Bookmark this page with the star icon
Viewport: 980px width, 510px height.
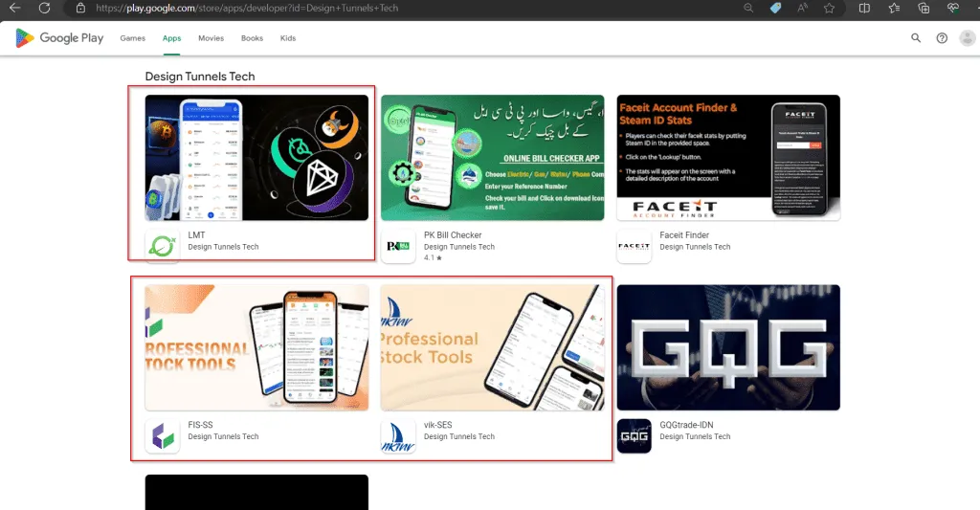(829, 8)
